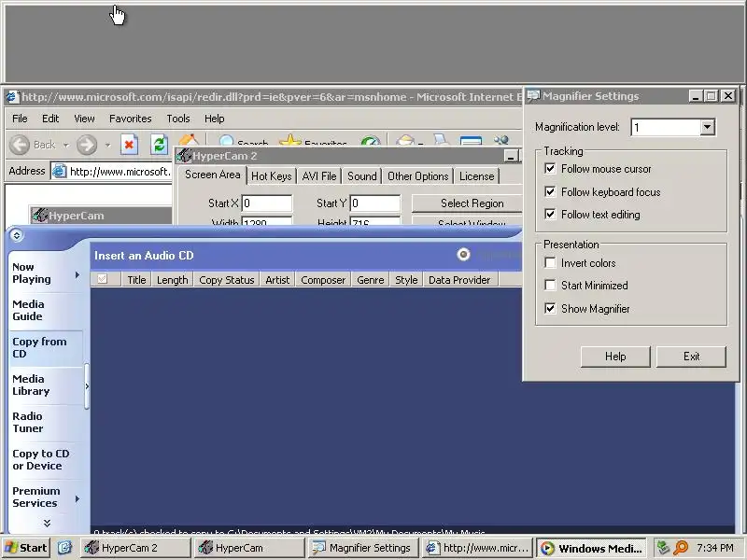Image resolution: width=747 pixels, height=560 pixels.
Task: Uncheck Follow text editing
Action: (x=550, y=214)
